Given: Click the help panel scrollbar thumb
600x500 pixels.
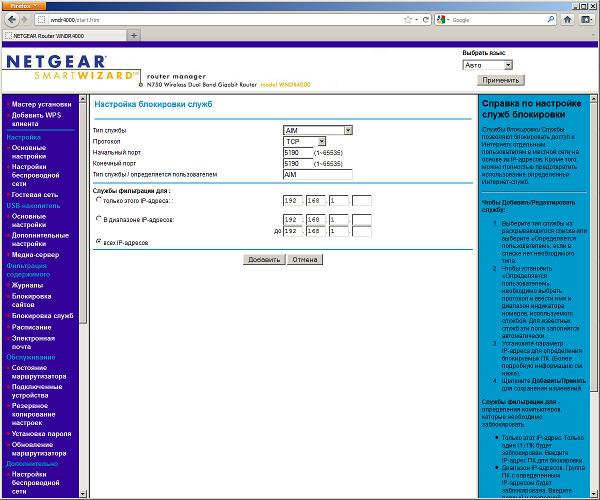Looking at the screenshot, I should pyautogui.click(x=593, y=247).
